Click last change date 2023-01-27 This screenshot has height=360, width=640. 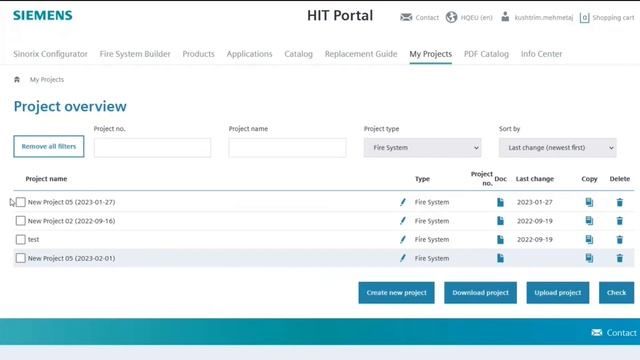[x=535, y=202]
